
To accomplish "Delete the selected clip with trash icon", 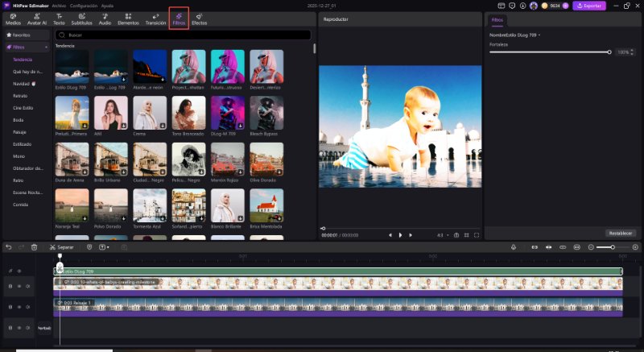I will 34,247.
